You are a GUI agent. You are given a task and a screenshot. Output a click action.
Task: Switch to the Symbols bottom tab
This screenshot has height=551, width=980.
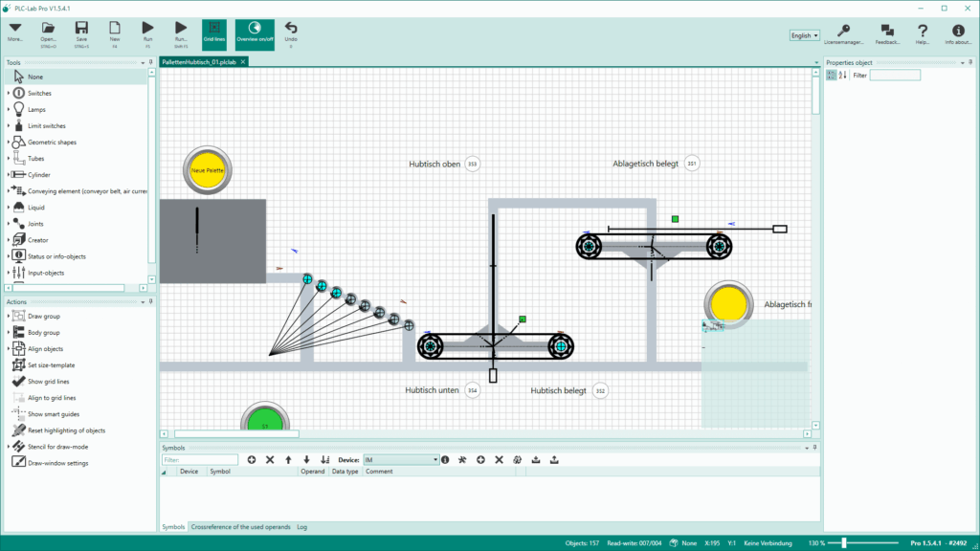pyautogui.click(x=173, y=527)
